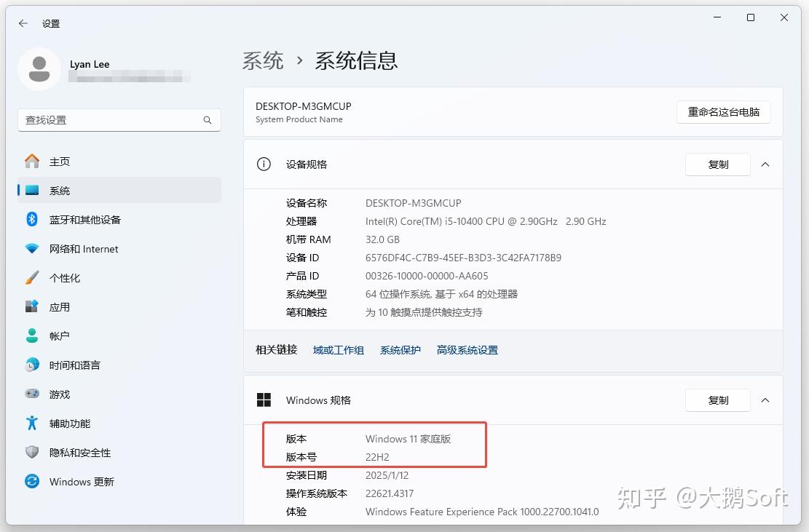Click the 64 位操作系统 system type value

point(442,294)
